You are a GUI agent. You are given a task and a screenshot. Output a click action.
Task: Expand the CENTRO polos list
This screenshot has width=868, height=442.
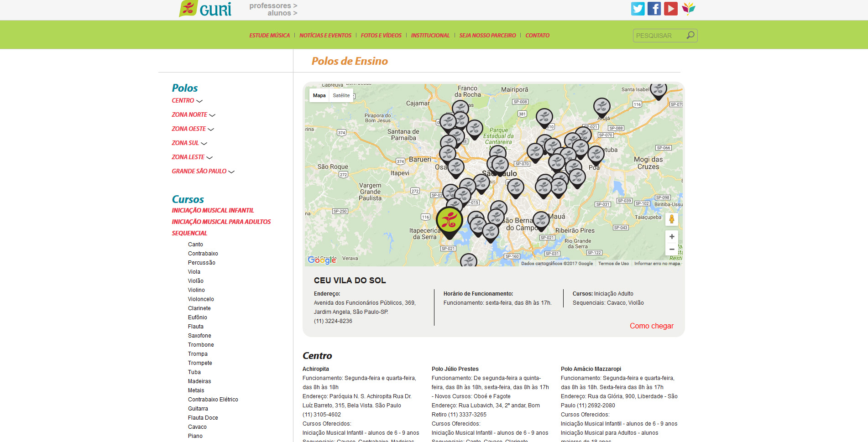point(187,101)
